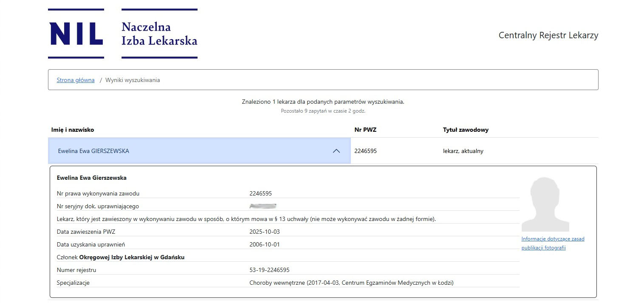The width and height of the screenshot is (644, 303).
Task: Click the doctor placeholder photo silhouette
Action: point(545,204)
